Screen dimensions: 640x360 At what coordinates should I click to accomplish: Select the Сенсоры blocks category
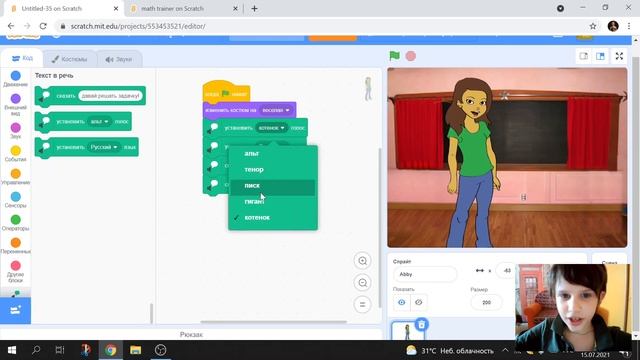(16, 200)
